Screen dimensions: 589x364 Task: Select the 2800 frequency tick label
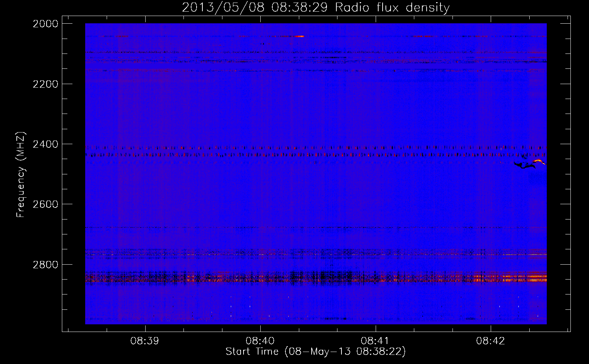46,264
